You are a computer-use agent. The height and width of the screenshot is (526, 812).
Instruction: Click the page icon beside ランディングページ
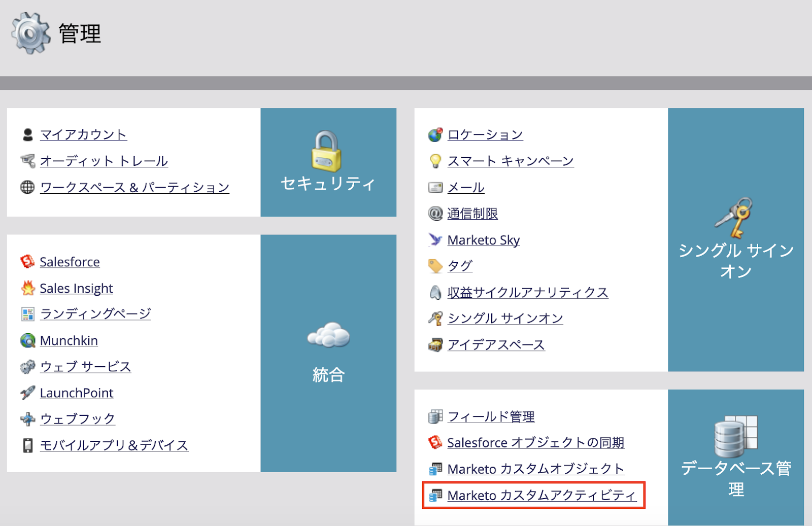pyautogui.click(x=27, y=314)
